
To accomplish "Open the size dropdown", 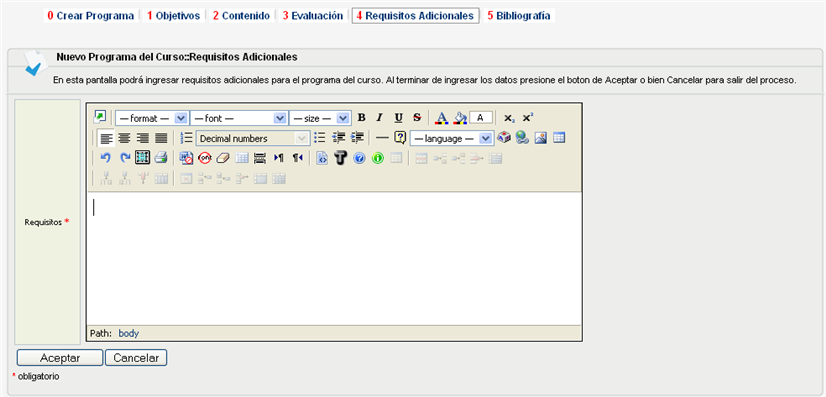I will [x=320, y=118].
